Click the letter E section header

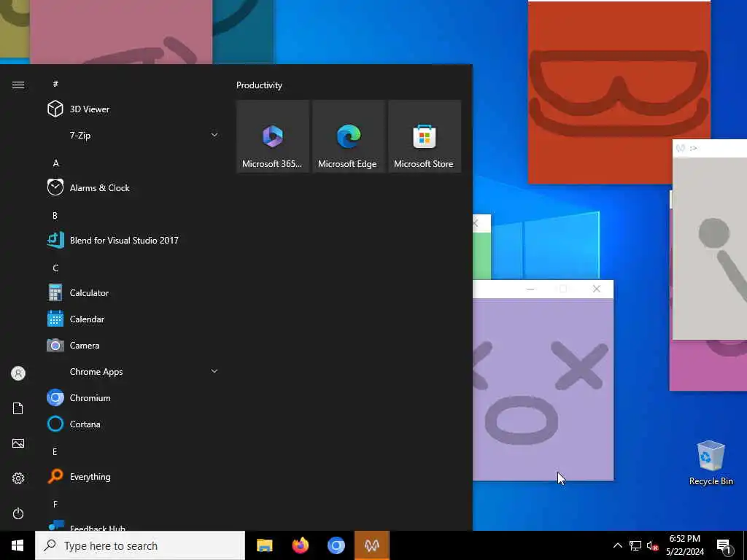point(55,451)
